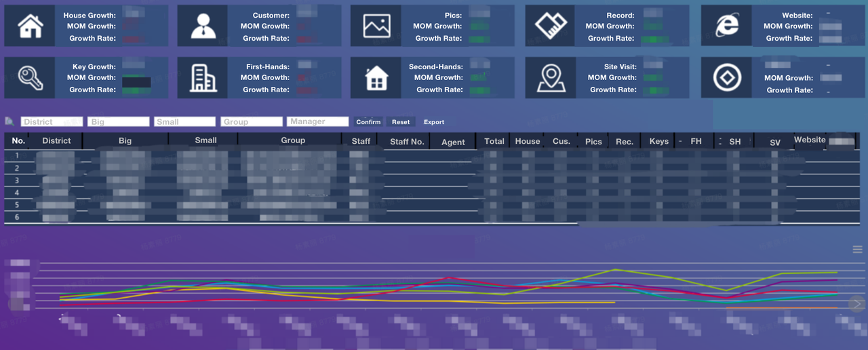Click the Staff No. column header

tap(407, 142)
